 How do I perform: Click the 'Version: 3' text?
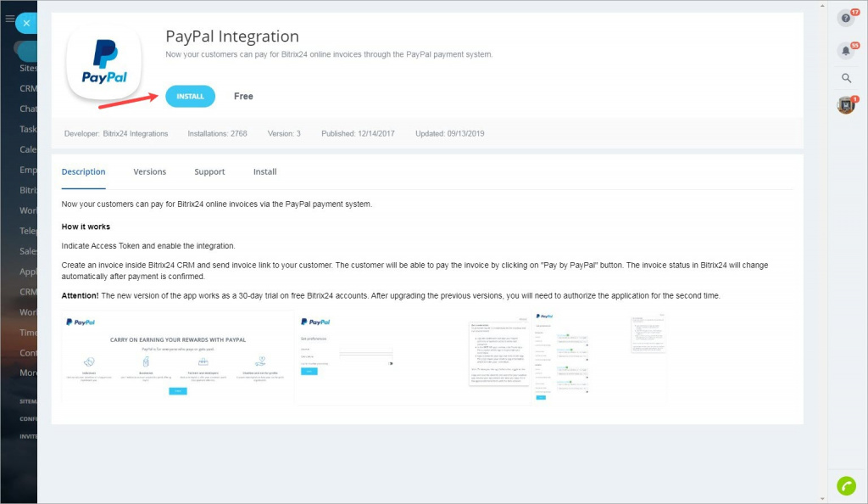[x=284, y=133]
